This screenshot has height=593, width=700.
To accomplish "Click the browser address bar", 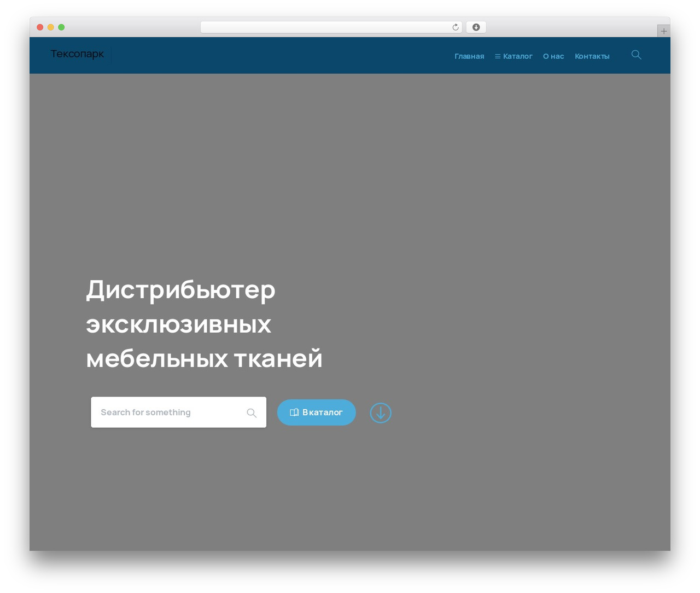I will (x=331, y=27).
